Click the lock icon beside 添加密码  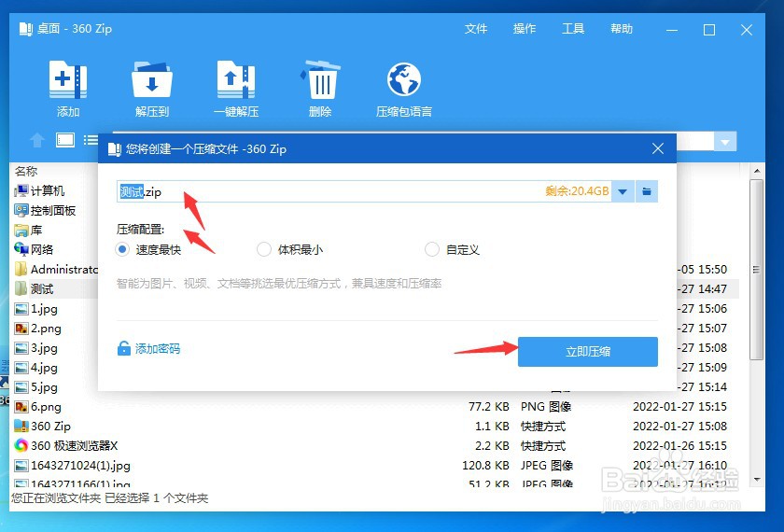point(123,348)
